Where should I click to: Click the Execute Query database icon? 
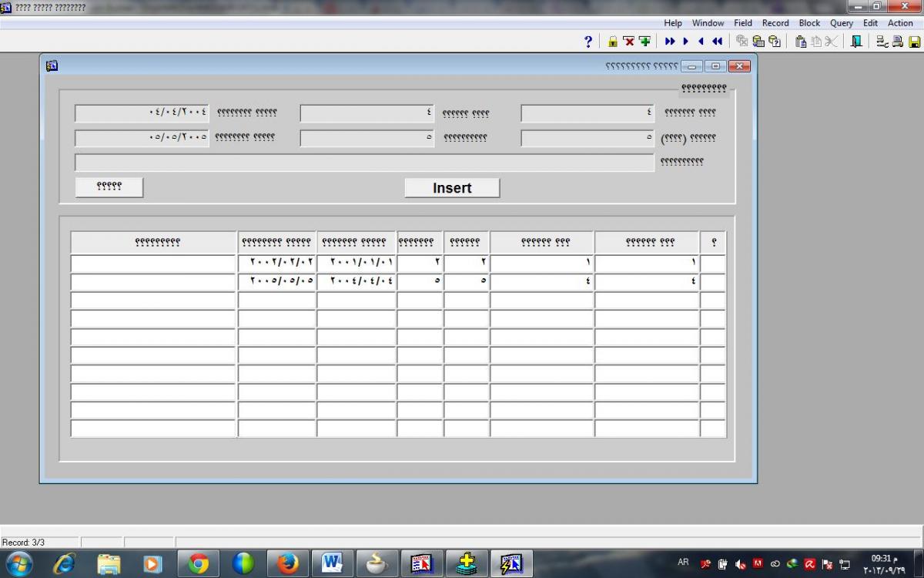point(758,42)
